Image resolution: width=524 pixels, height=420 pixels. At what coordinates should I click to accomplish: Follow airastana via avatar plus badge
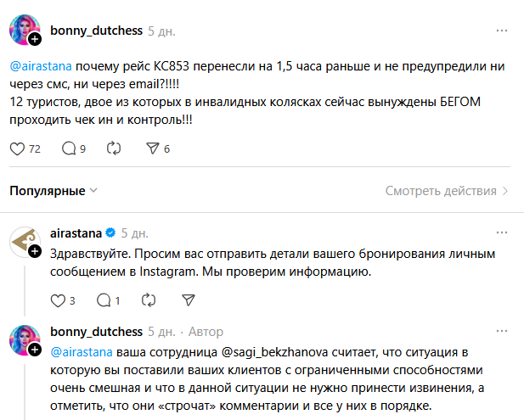35,252
